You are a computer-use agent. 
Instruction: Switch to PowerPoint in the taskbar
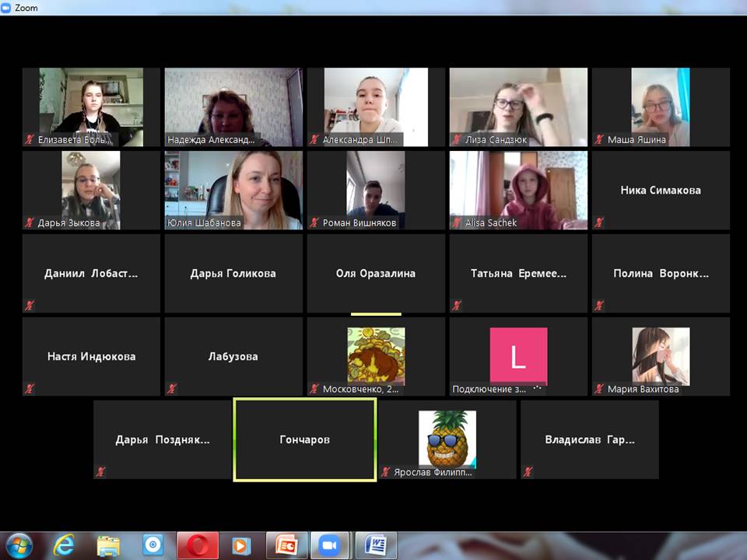[x=287, y=545]
